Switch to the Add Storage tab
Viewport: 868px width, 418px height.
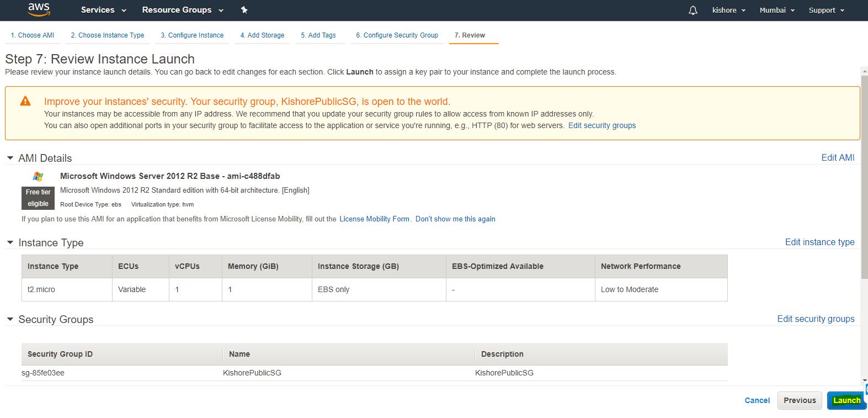(262, 35)
